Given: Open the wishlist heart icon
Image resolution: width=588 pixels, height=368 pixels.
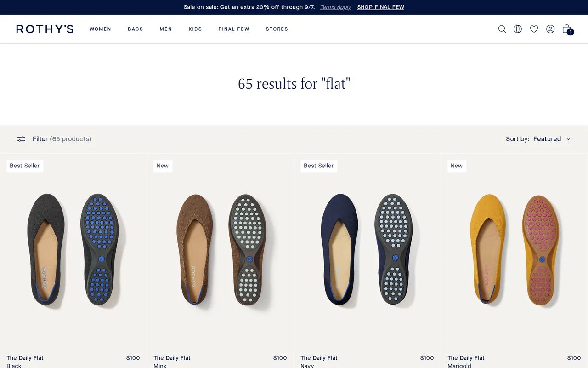Looking at the screenshot, I should 534,29.
